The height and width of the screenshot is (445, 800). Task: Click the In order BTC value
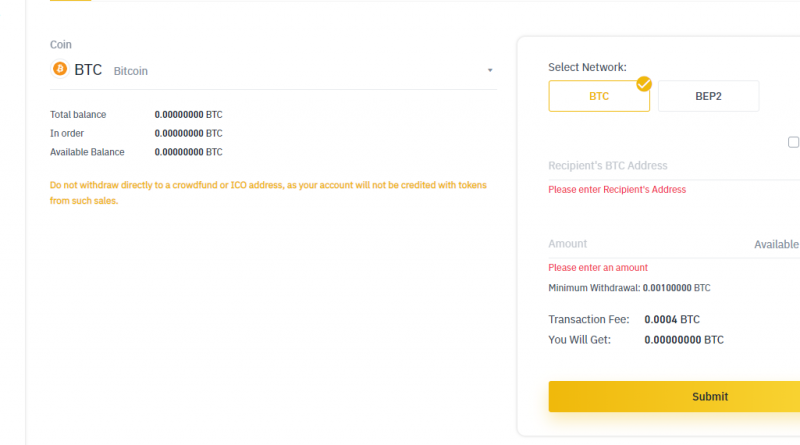coord(188,134)
